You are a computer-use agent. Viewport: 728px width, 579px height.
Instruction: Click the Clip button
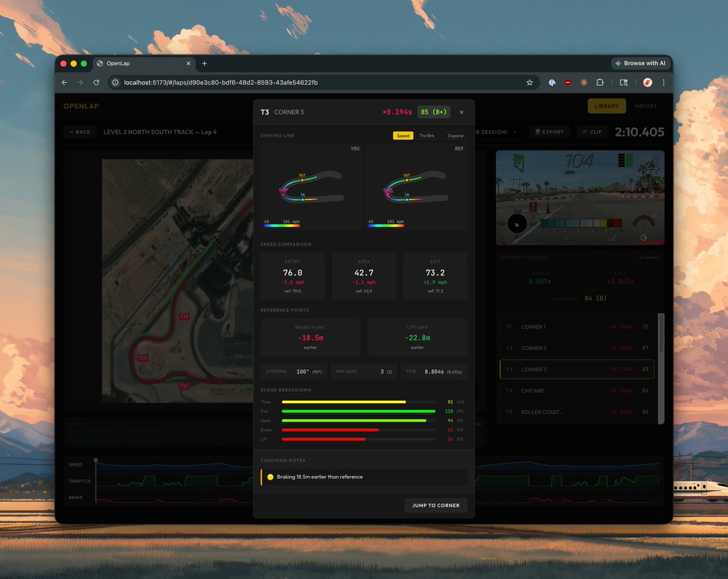click(x=592, y=132)
